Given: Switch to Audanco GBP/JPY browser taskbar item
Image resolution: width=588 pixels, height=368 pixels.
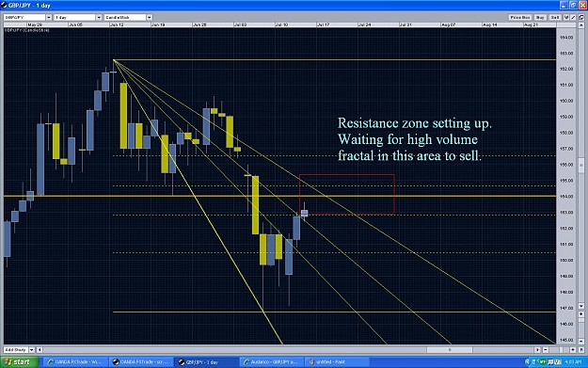Looking at the screenshot, I should tap(272, 362).
